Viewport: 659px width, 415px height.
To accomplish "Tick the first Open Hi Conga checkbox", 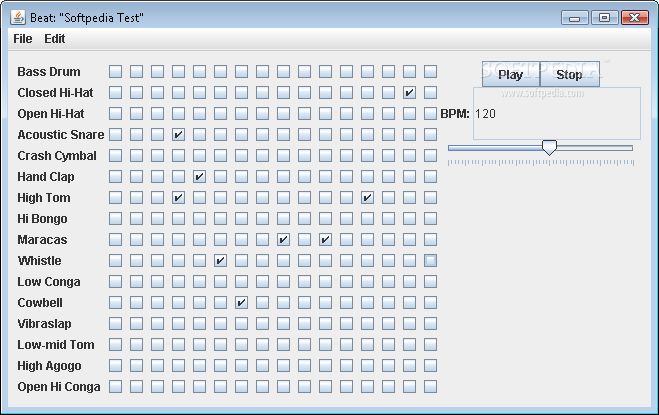I will (115, 387).
